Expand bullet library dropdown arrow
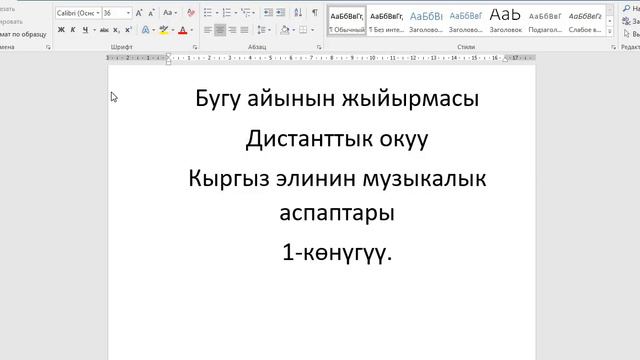The height and width of the screenshot is (360, 640). (217, 13)
